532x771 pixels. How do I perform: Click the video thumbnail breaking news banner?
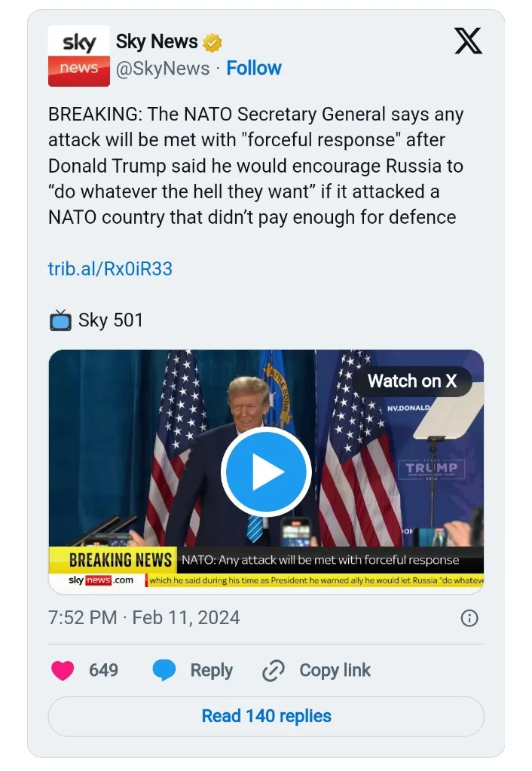(266, 561)
